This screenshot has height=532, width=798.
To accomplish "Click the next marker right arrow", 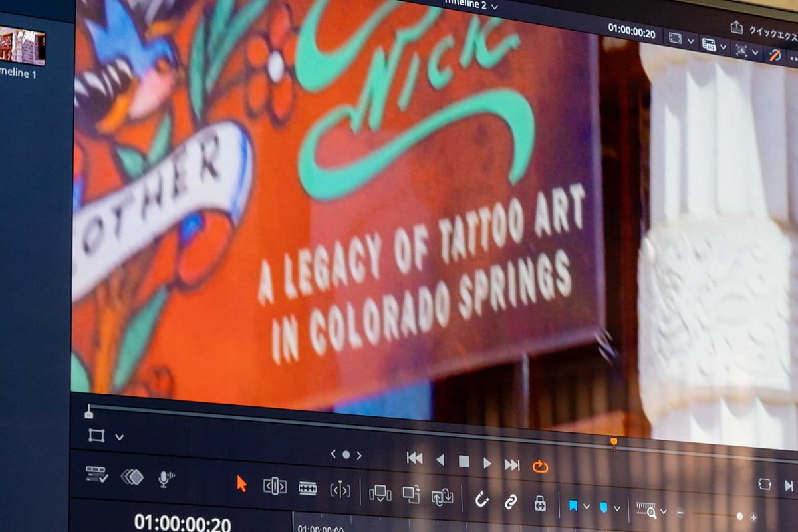I will 358,456.
